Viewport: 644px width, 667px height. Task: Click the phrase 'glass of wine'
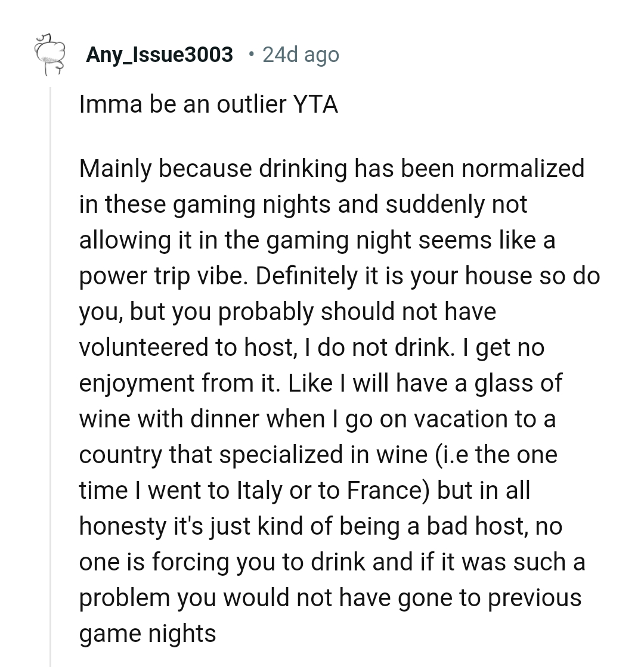click(x=516, y=383)
